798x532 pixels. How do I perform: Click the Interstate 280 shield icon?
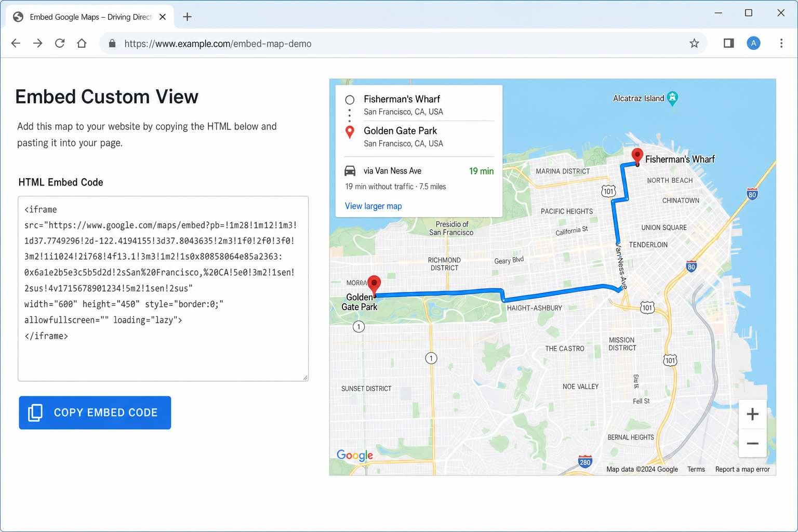pyautogui.click(x=585, y=462)
